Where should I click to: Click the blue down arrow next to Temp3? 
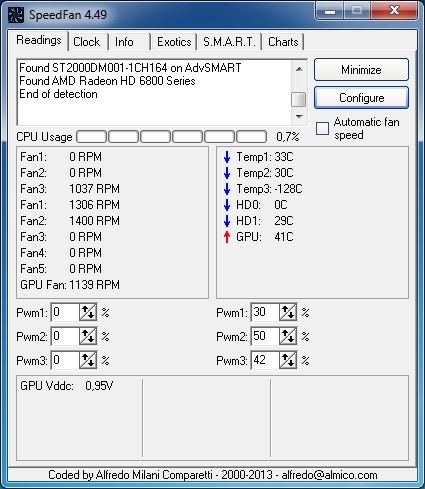227,189
